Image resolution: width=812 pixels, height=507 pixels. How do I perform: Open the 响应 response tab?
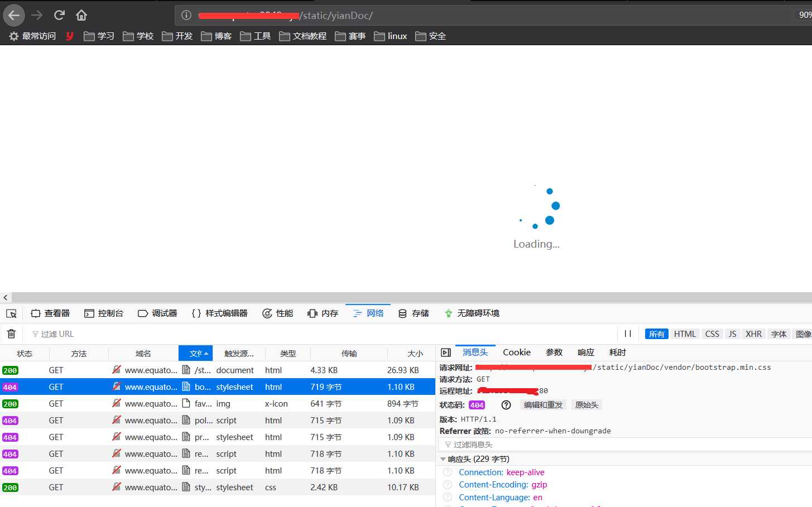point(586,353)
